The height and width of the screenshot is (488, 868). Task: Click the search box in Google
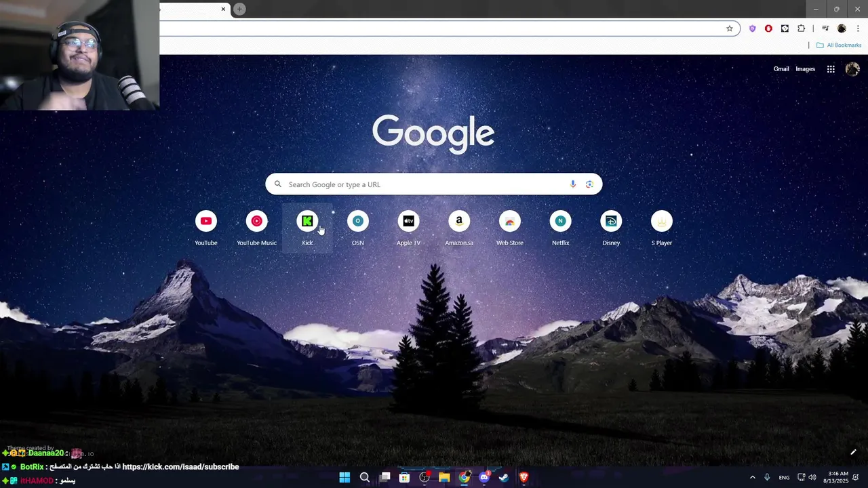[434, 184]
